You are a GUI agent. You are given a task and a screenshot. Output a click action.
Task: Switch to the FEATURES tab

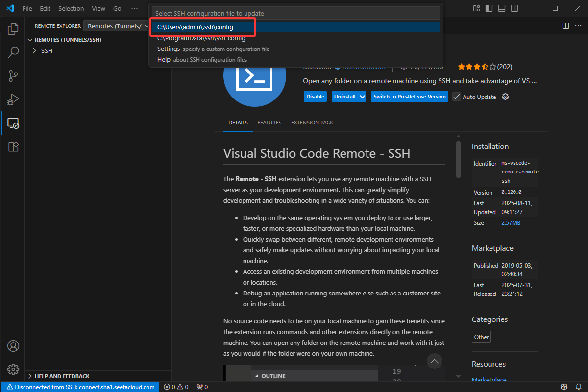pyautogui.click(x=269, y=122)
